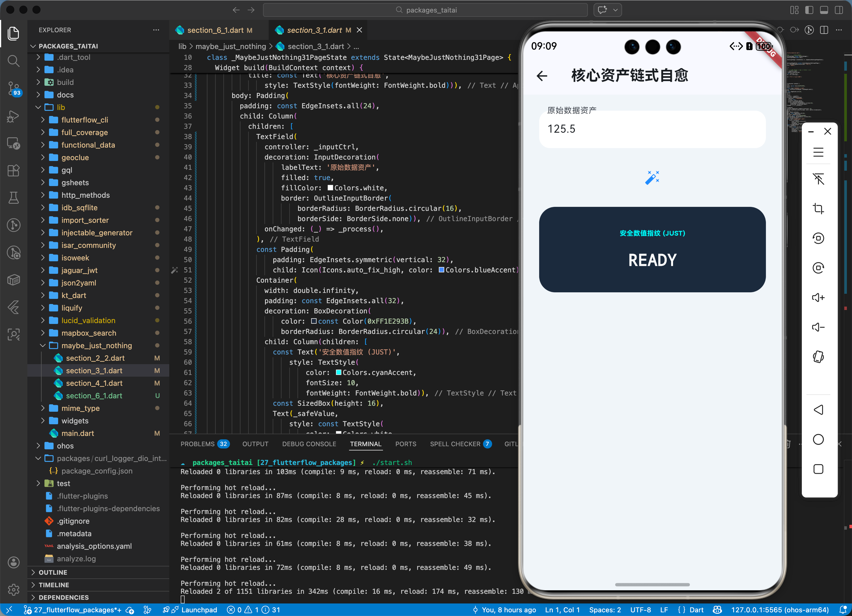Open the DEBUG CONSOLE panel tab
This screenshot has width=852, height=616.
[x=309, y=444]
